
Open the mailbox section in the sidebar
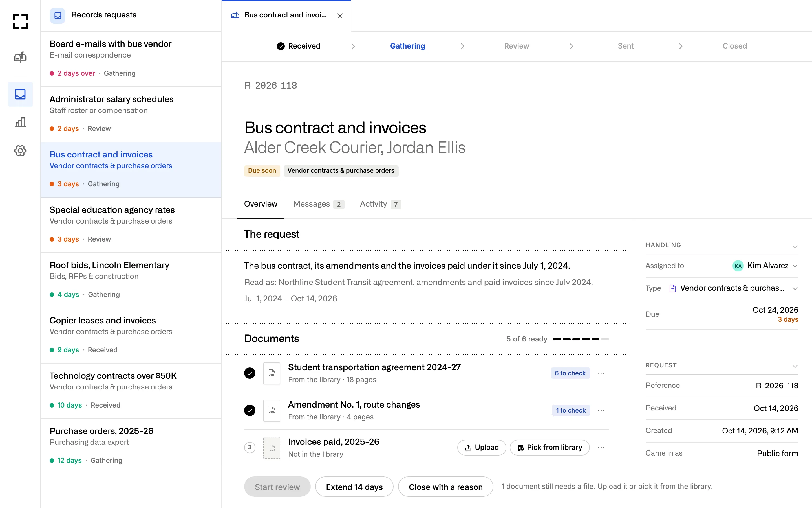(20, 58)
